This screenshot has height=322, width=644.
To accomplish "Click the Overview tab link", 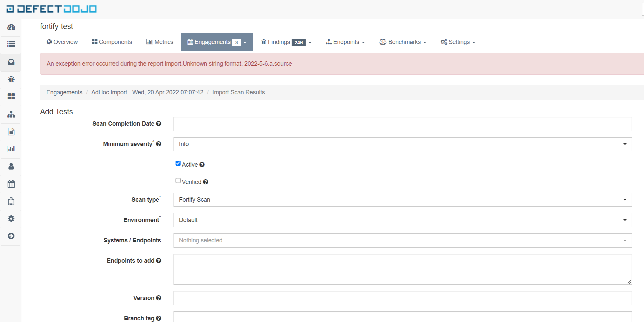I will (62, 42).
